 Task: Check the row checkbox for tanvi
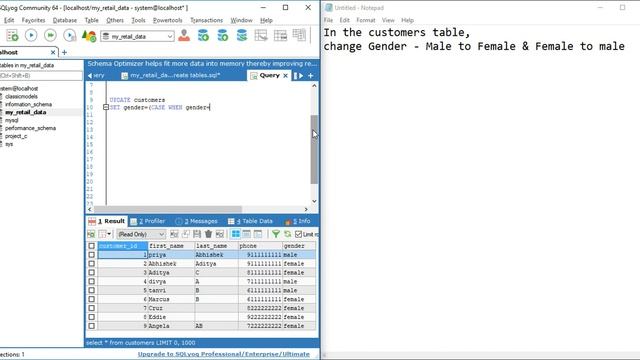coord(91,290)
